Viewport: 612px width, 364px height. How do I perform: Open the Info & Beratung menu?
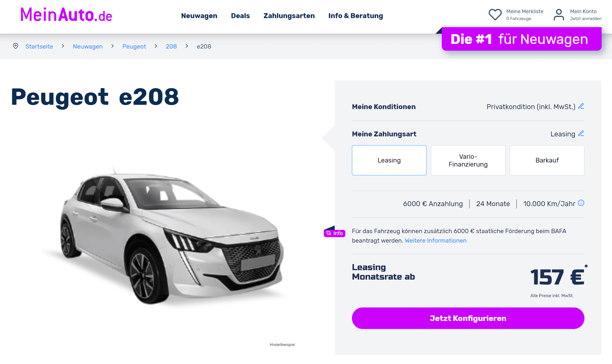[356, 16]
